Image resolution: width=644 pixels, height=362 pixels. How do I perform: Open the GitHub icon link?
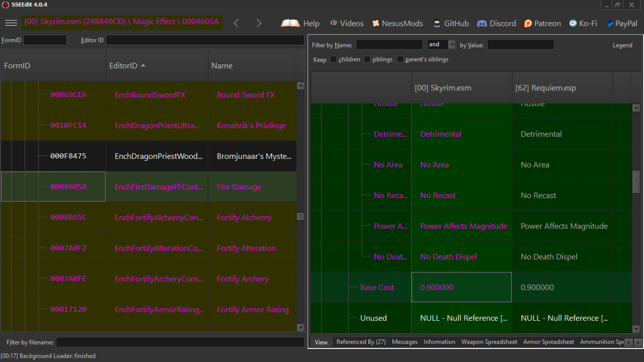click(437, 23)
